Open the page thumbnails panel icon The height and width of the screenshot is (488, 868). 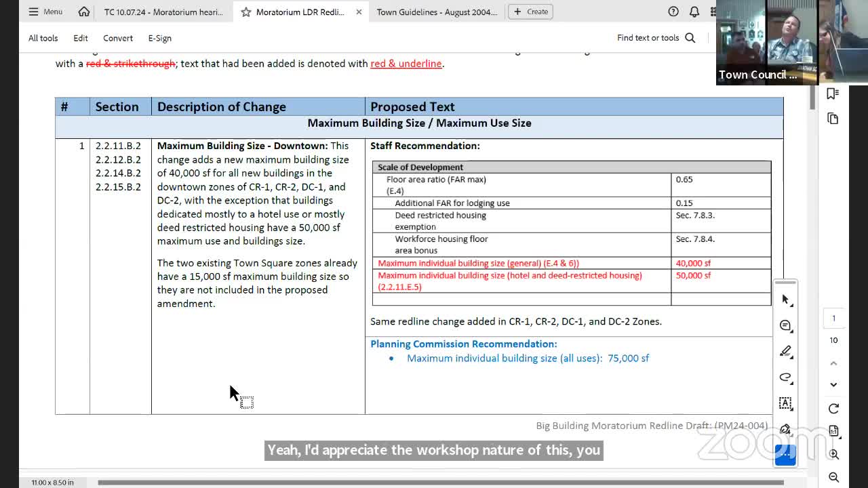833,119
